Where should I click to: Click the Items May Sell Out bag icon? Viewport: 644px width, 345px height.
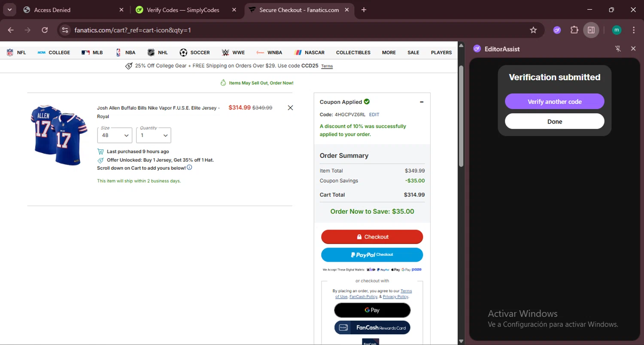click(x=223, y=83)
